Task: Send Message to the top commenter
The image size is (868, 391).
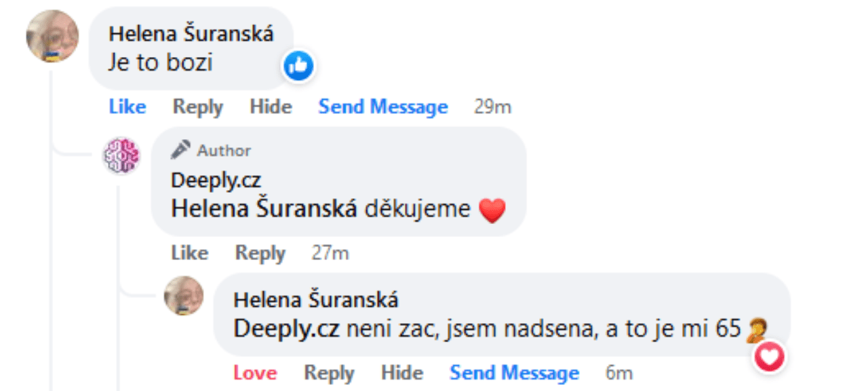Action: tap(383, 107)
